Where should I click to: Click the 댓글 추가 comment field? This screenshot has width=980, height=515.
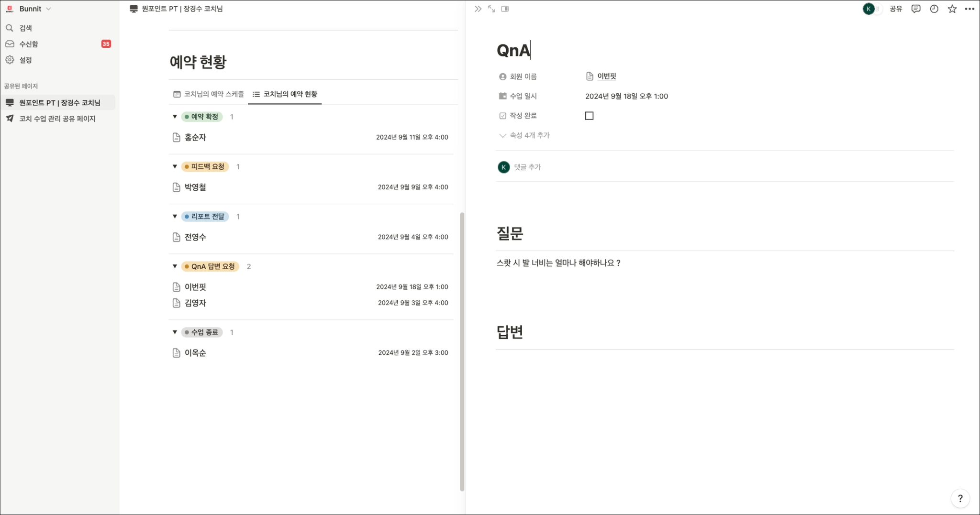click(527, 167)
